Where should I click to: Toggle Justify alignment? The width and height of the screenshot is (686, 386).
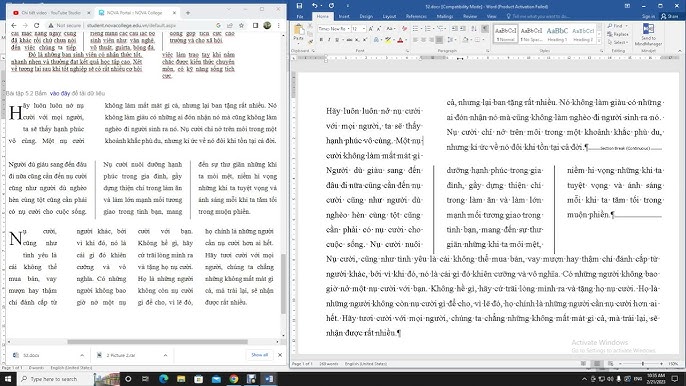coord(439,40)
